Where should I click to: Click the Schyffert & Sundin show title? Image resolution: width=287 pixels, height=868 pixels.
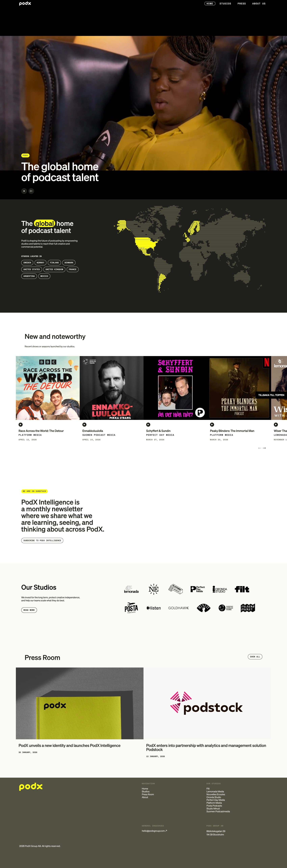[158, 431]
